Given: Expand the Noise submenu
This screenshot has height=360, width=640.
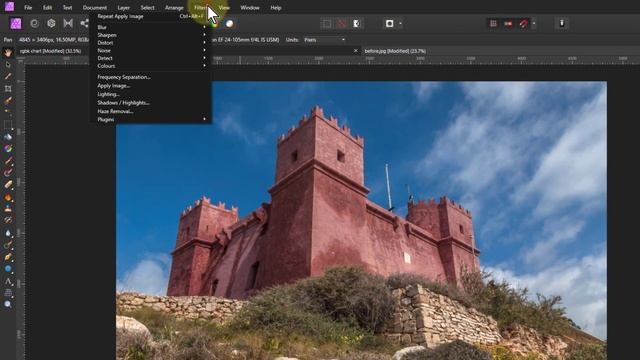Looking at the screenshot, I should coord(151,51).
